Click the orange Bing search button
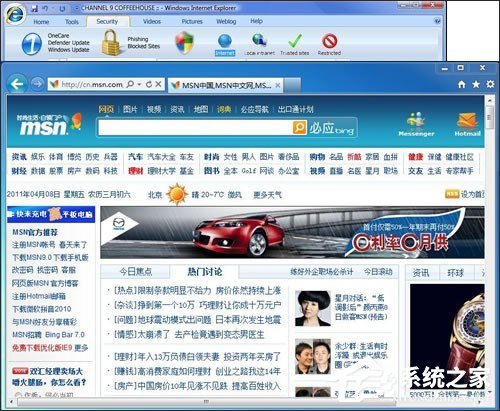 pos(299,127)
